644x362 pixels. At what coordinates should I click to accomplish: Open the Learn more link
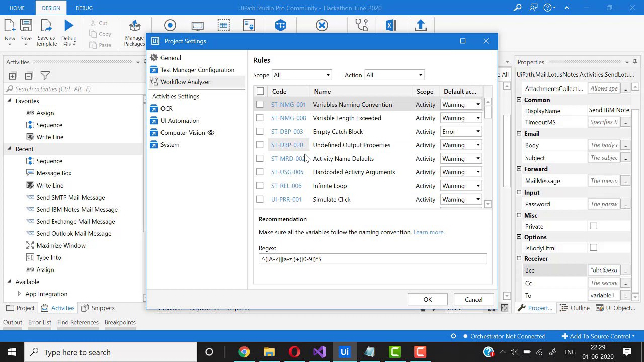click(x=429, y=232)
